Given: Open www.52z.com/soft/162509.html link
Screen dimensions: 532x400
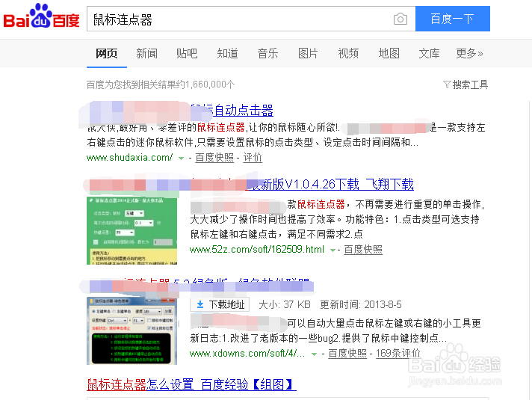Looking at the screenshot, I should point(257,250).
